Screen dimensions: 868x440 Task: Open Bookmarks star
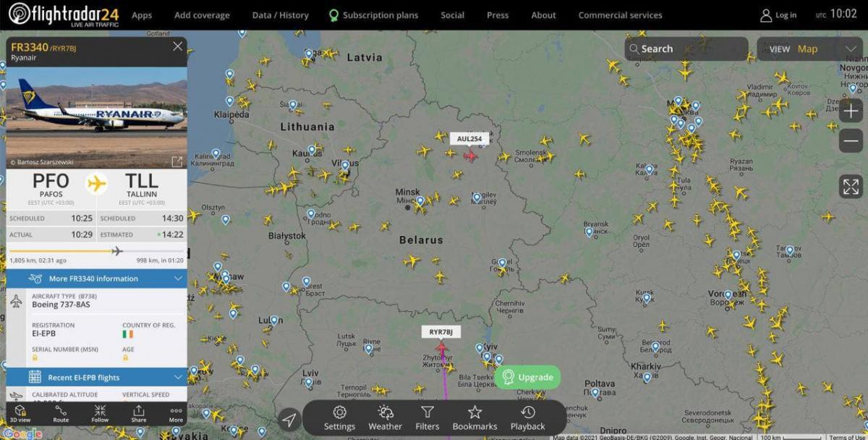click(475, 418)
